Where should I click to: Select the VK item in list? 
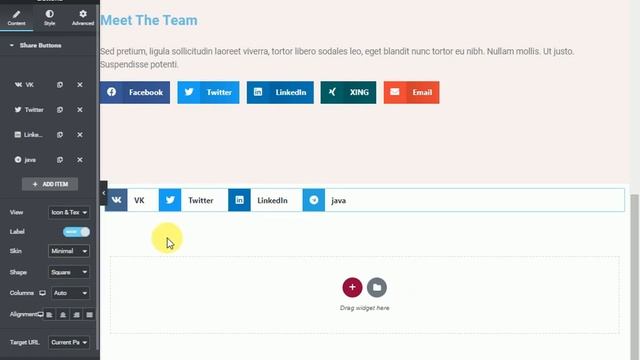24,85
